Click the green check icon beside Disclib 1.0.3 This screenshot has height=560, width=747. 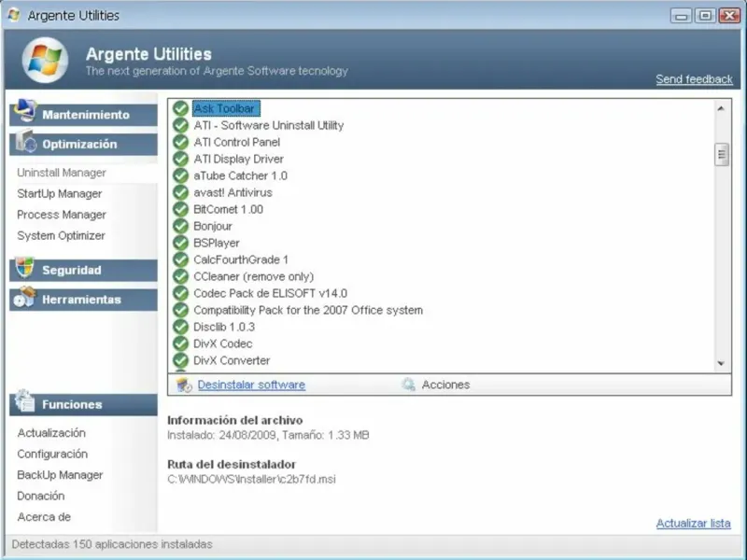pos(180,327)
